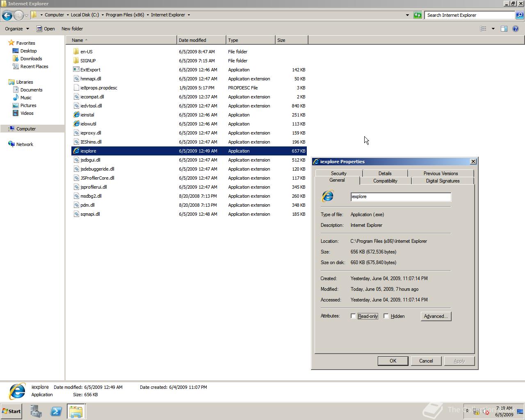Sort by Type column header
This screenshot has width=525, height=420.
coord(251,40)
